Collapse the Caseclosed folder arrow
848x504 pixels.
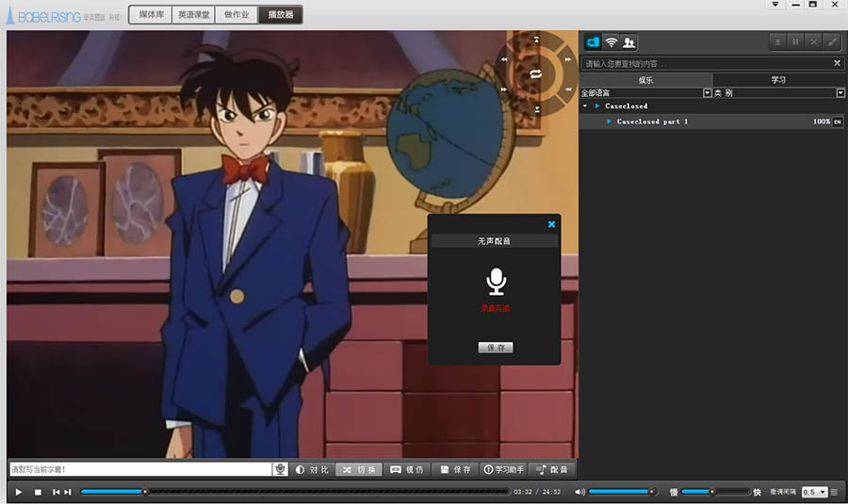585,106
